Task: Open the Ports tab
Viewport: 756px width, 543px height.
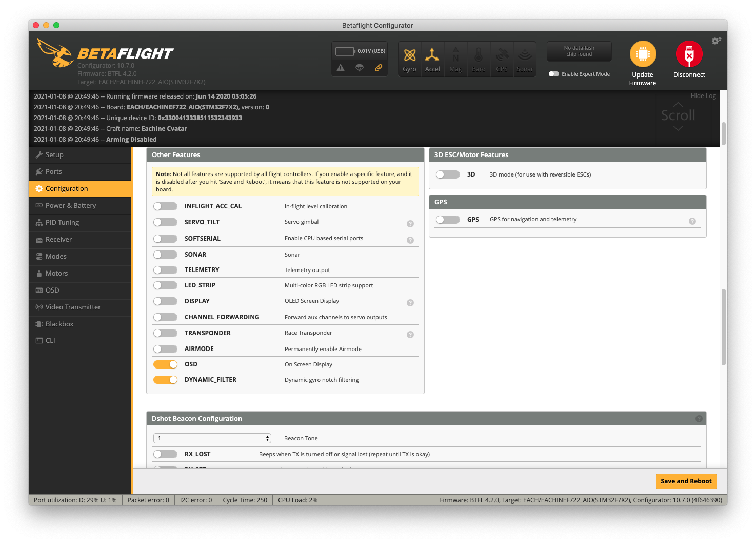Action: (x=80, y=171)
